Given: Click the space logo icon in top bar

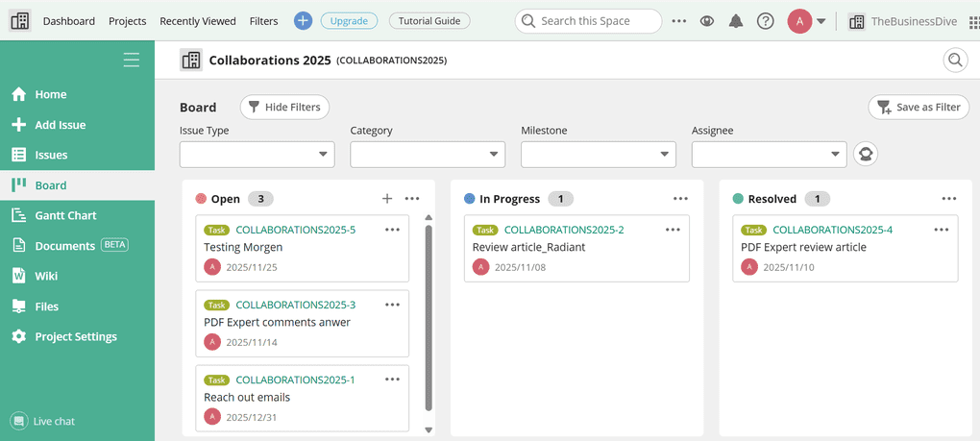Looking at the screenshot, I should tap(19, 20).
